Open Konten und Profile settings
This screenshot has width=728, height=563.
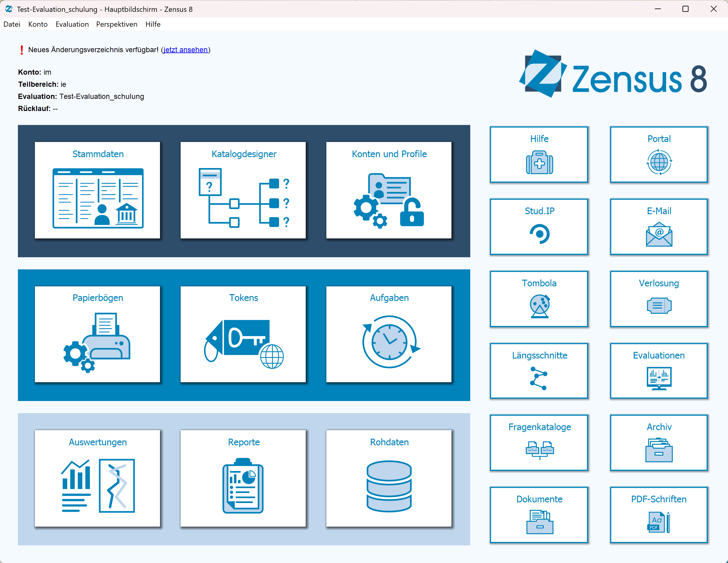point(389,190)
